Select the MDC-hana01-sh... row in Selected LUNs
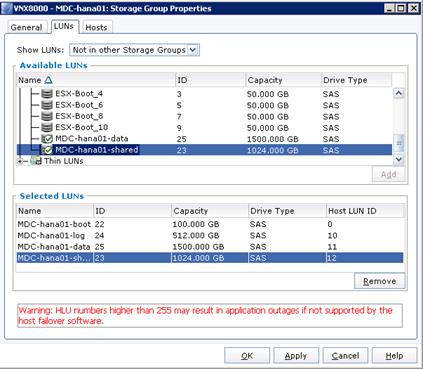 point(210,258)
